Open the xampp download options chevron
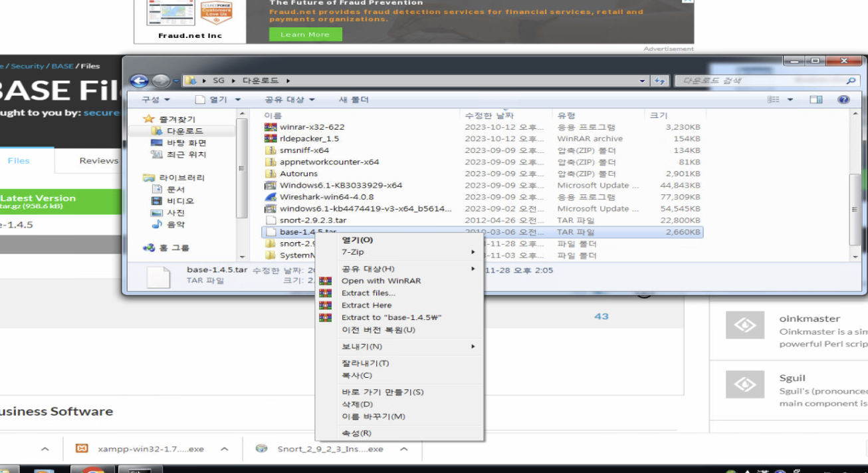 (225, 449)
